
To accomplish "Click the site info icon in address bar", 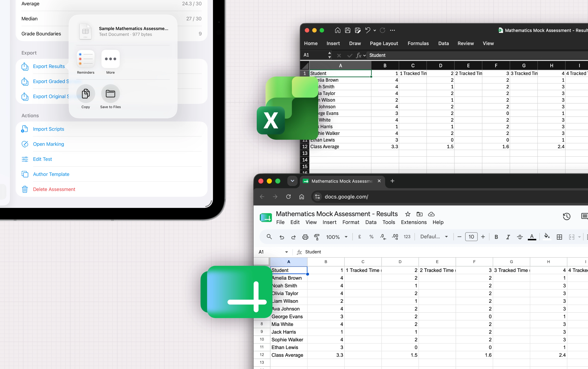I will pyautogui.click(x=317, y=197).
